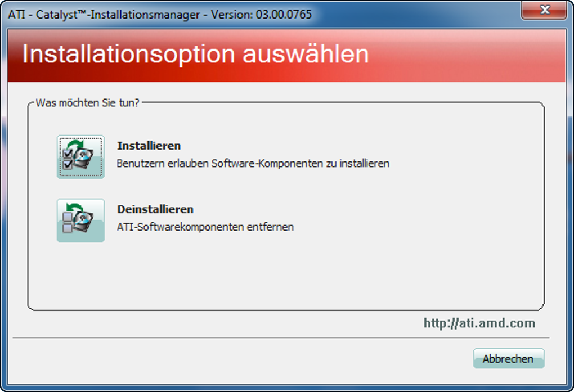
Task: Click the hard disk graphic in the Installieren icon
Action: [83, 159]
